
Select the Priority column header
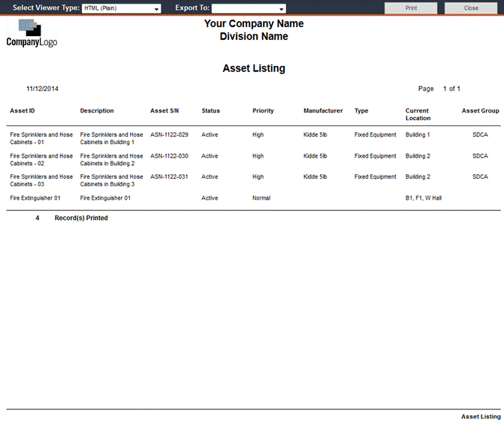tap(263, 111)
